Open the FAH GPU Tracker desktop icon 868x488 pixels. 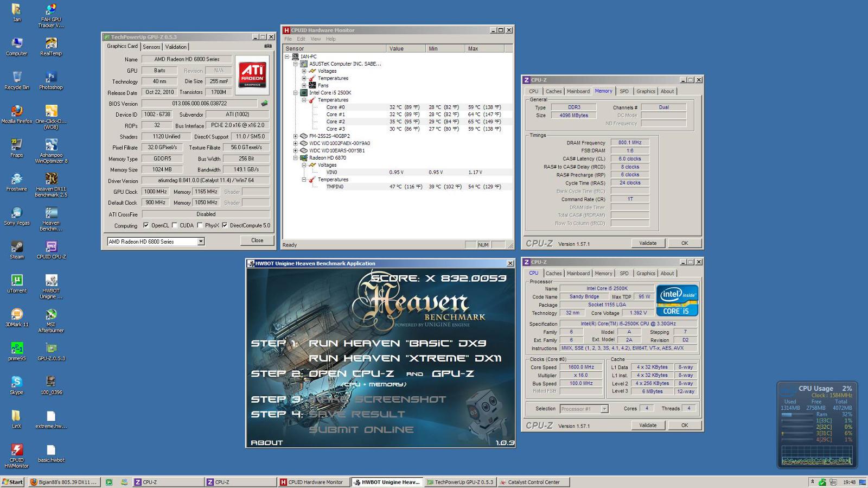click(x=50, y=15)
